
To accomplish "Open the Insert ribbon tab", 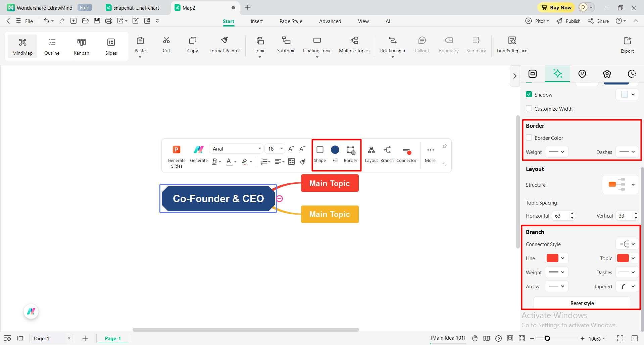I will tap(257, 21).
